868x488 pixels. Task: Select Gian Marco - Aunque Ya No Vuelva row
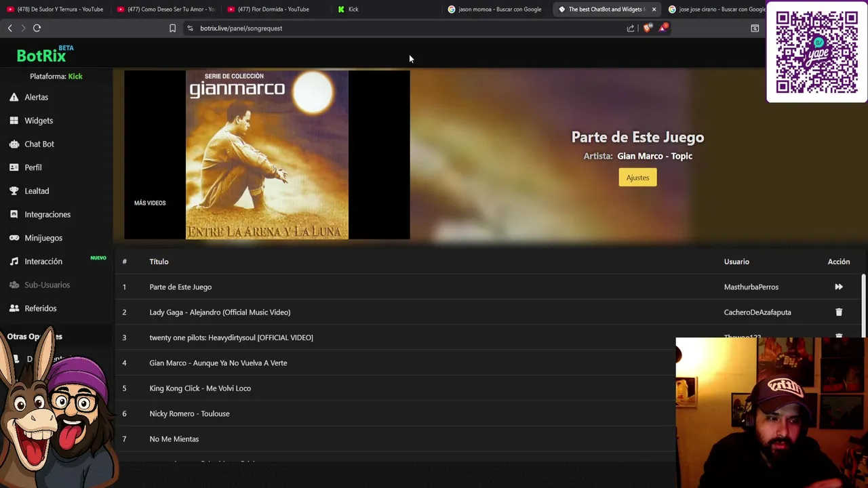[x=396, y=363]
